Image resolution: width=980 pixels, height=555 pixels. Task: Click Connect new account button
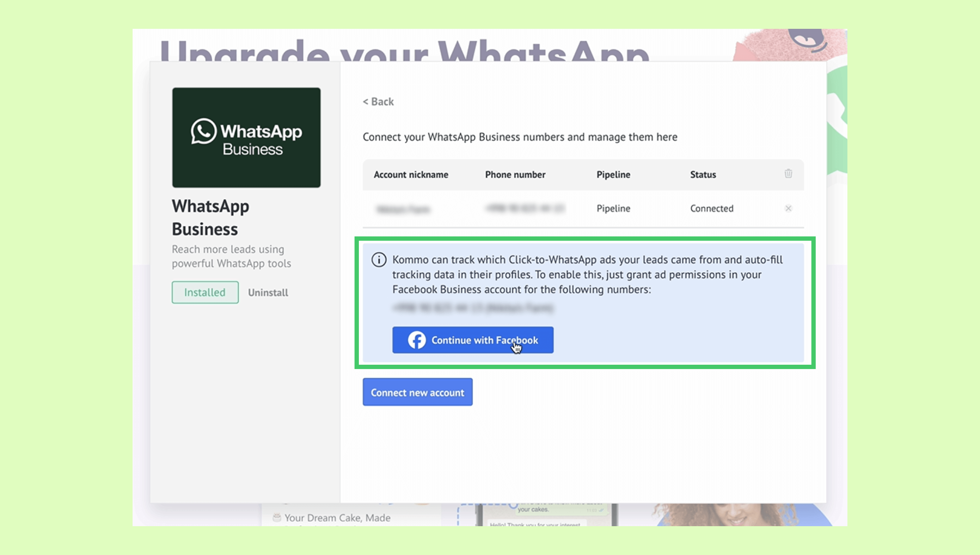coord(417,392)
